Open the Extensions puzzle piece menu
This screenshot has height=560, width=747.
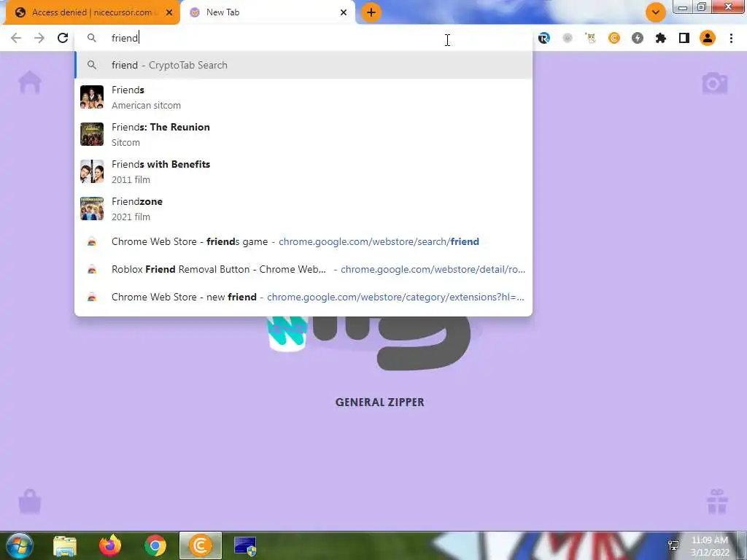click(661, 38)
